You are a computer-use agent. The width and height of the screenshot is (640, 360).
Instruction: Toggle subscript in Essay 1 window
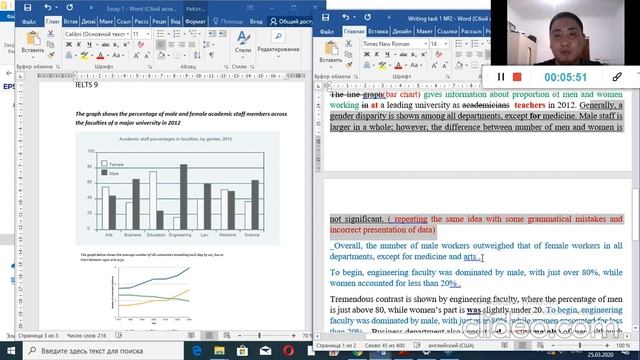point(116,44)
